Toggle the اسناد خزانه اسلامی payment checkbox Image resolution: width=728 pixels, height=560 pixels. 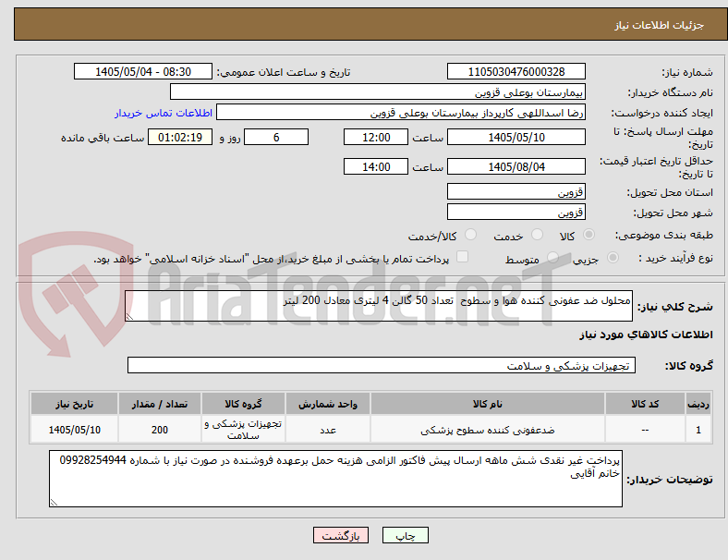(463, 257)
